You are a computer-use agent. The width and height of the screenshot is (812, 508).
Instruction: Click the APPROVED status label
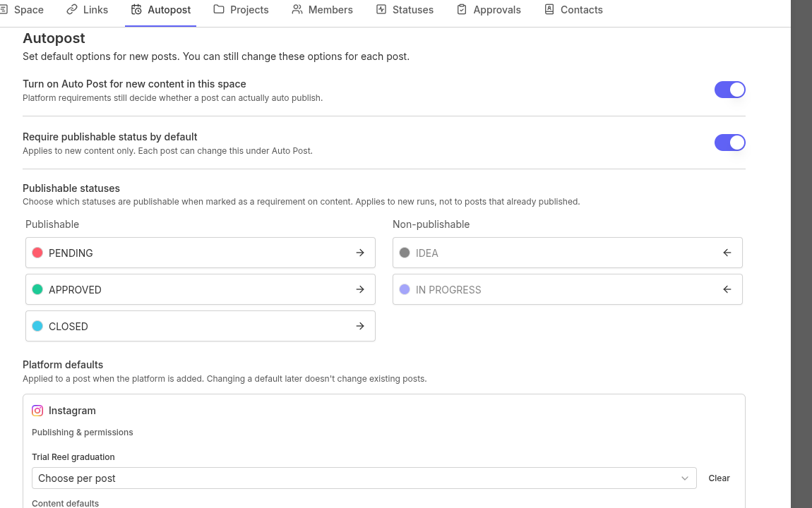(75, 290)
